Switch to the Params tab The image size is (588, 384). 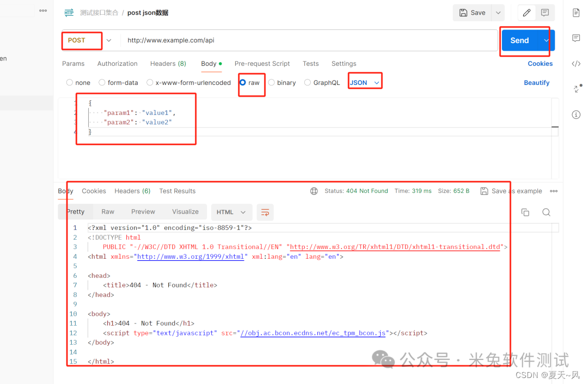pyautogui.click(x=73, y=64)
